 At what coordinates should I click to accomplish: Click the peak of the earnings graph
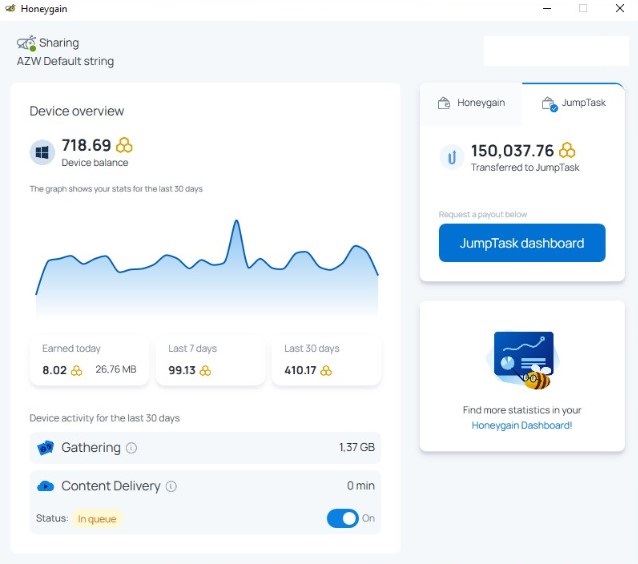coord(236,221)
